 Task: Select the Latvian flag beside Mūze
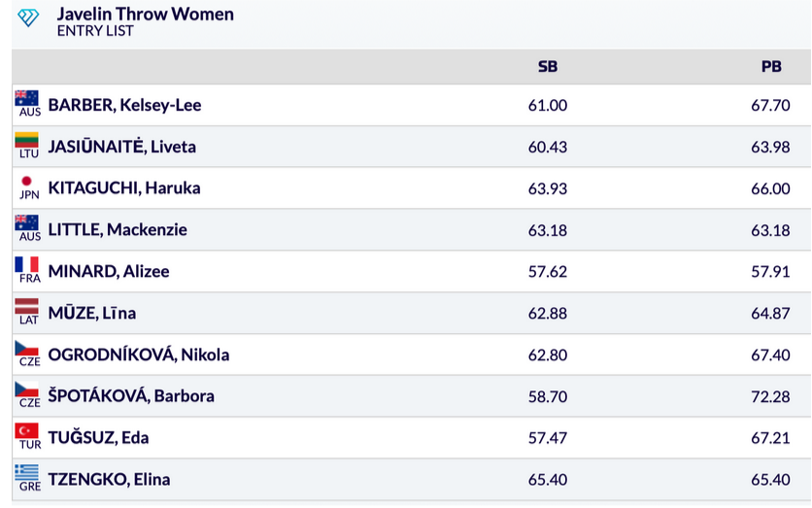coord(27,306)
